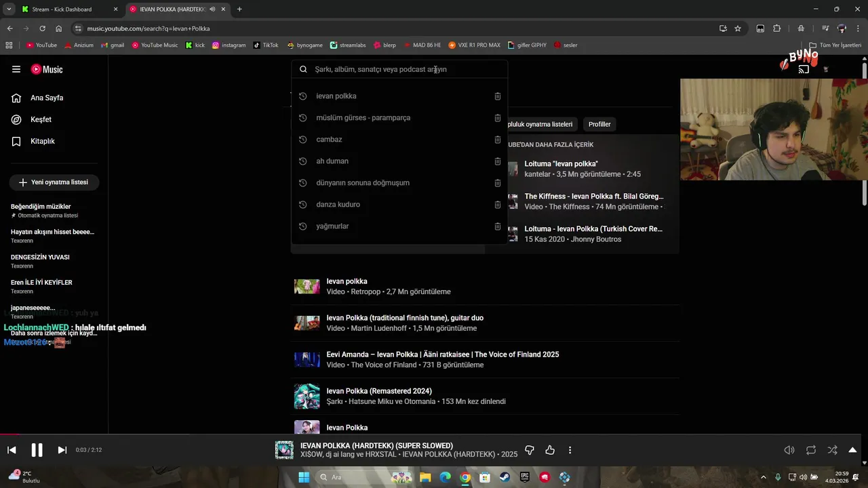
Task: Delete 'ievan polkka' search history entry
Action: [497, 96]
